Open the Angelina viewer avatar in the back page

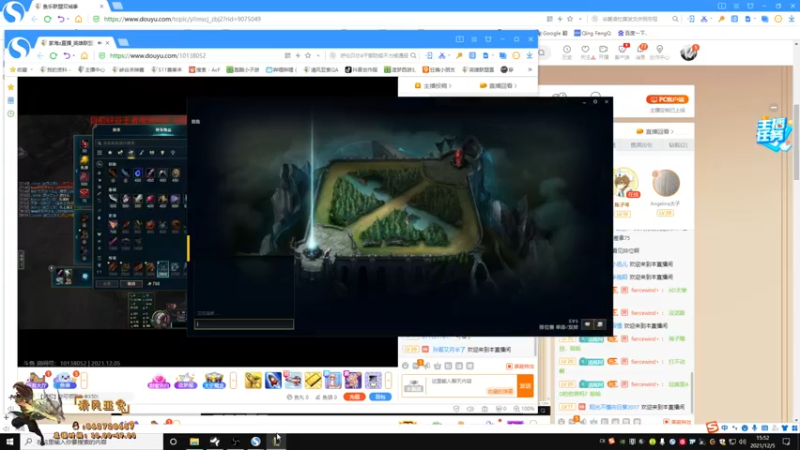pyautogui.click(x=666, y=183)
